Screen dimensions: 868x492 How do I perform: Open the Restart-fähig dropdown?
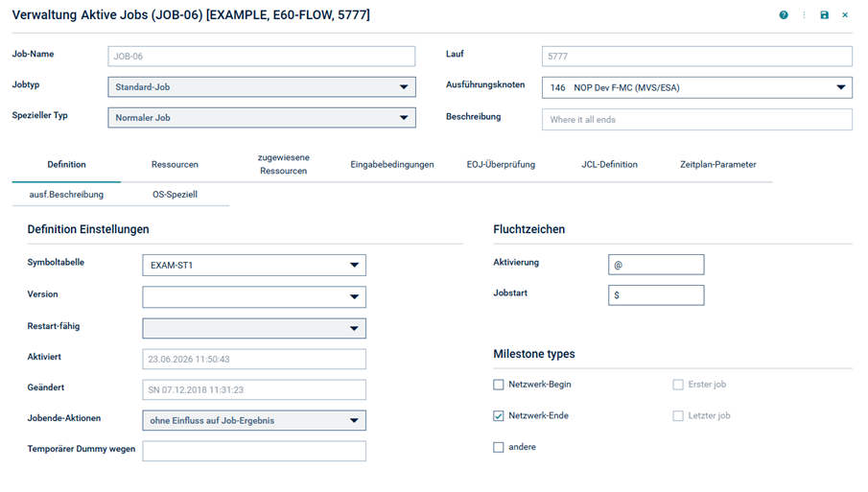click(x=254, y=328)
